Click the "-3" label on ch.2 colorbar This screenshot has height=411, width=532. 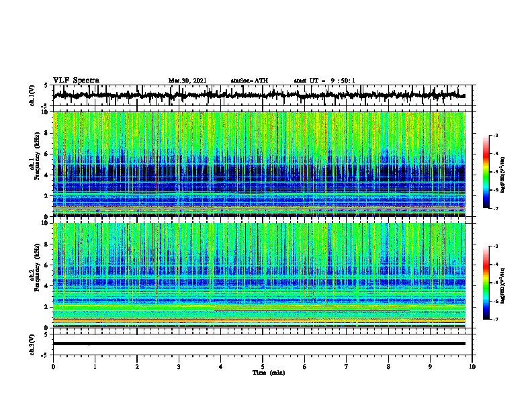[495, 246]
